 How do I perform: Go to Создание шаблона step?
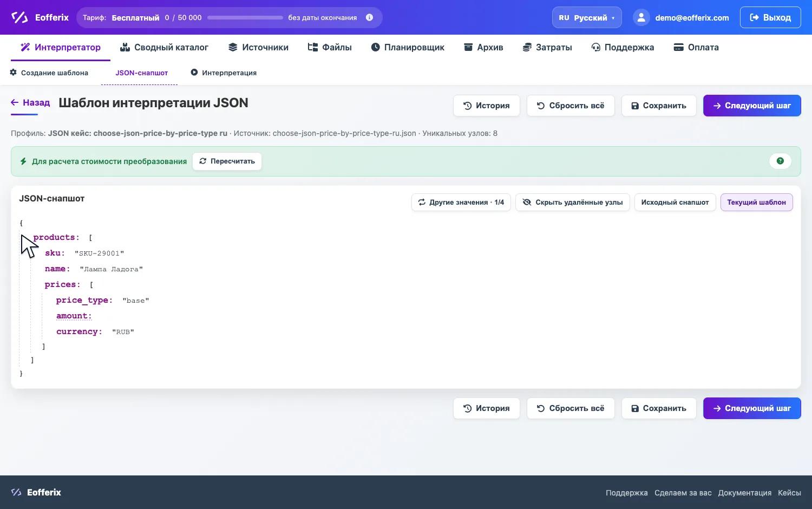(x=49, y=73)
